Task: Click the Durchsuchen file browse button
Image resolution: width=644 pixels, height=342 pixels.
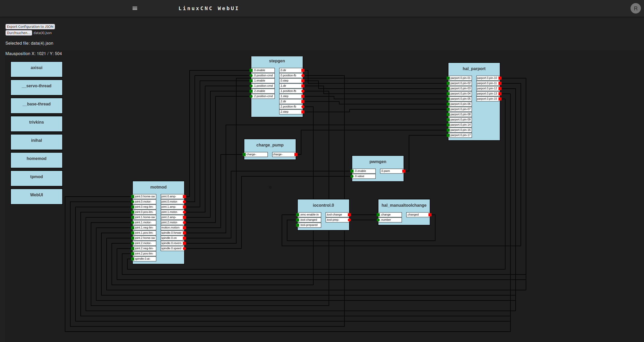Action: pyautogui.click(x=19, y=33)
